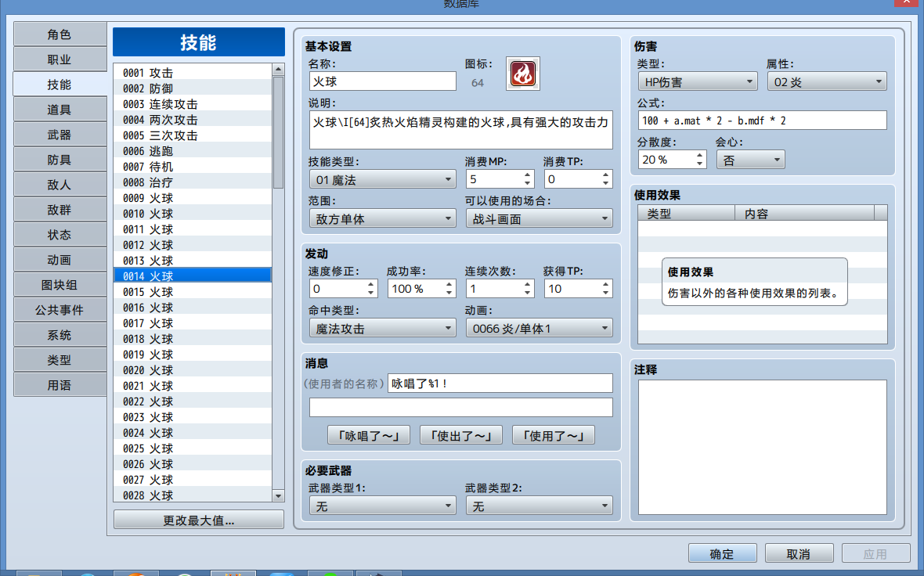The height and width of the screenshot is (576, 924).
Task: Switch to the 道具 tab
Action: pos(60,110)
